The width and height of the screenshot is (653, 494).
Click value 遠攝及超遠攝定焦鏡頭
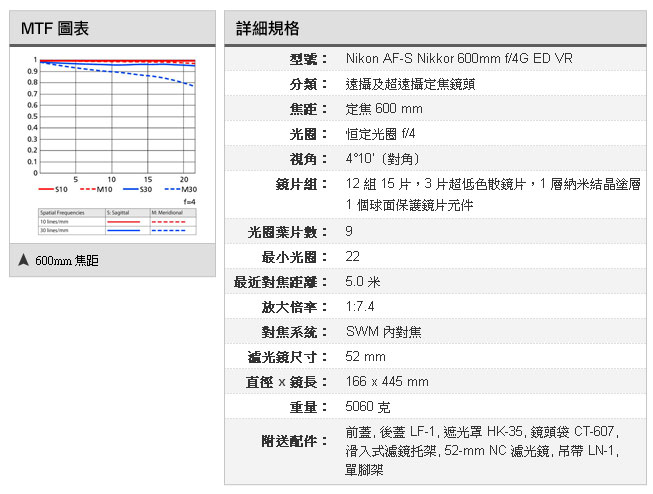click(410, 84)
